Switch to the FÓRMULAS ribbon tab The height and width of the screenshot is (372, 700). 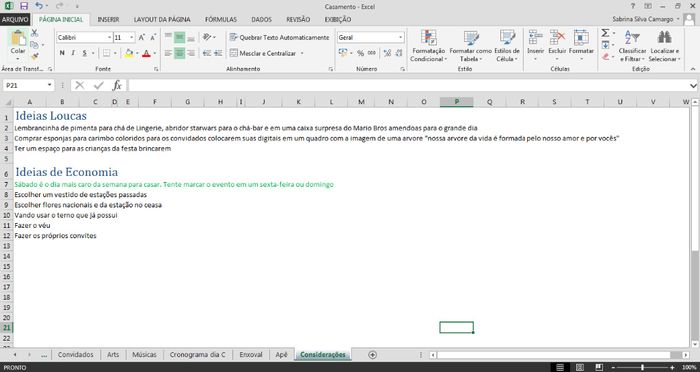pos(221,19)
